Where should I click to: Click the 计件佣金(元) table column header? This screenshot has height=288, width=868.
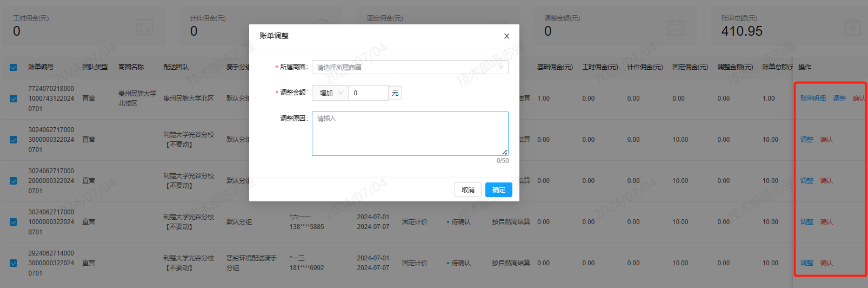[645, 67]
